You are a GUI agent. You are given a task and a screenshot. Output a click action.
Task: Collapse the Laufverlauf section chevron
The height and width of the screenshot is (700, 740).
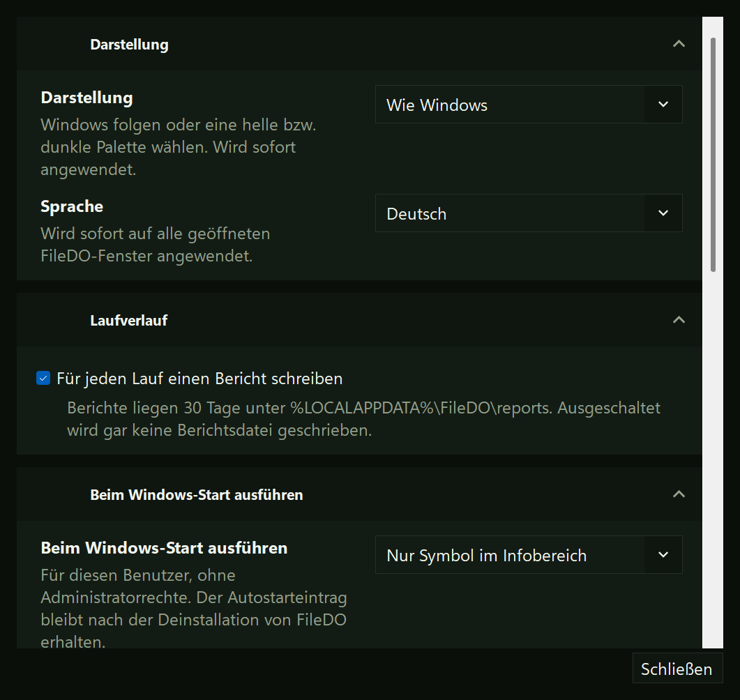pos(678,320)
